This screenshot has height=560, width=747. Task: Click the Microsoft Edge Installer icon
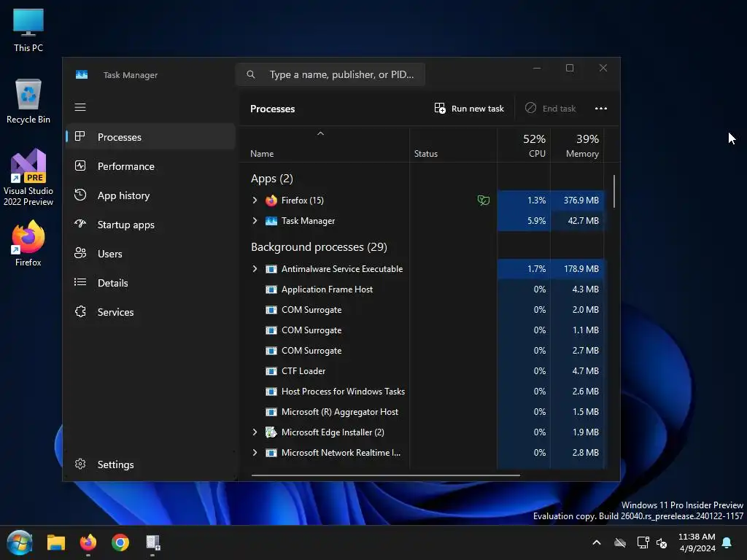pos(271,432)
